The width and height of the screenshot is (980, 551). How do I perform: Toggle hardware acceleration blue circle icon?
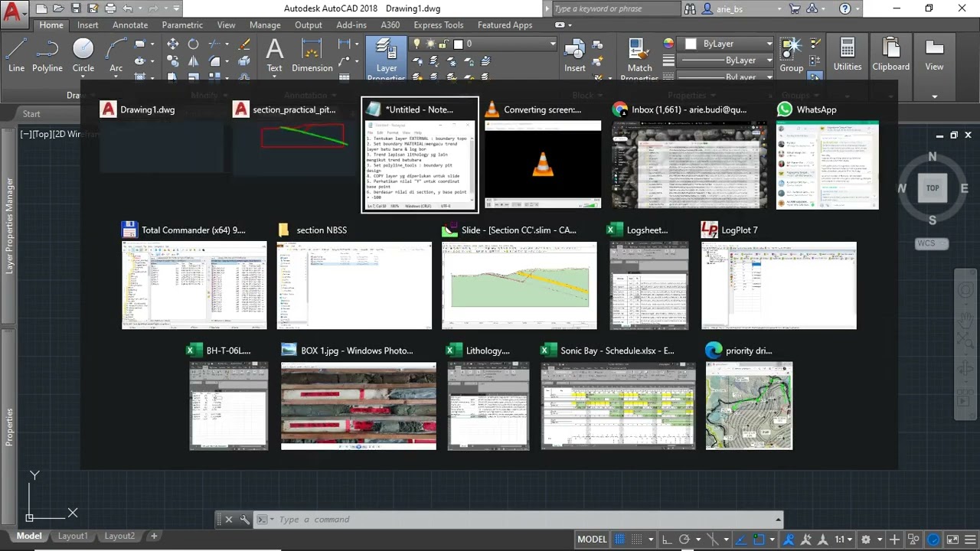pos(935,540)
